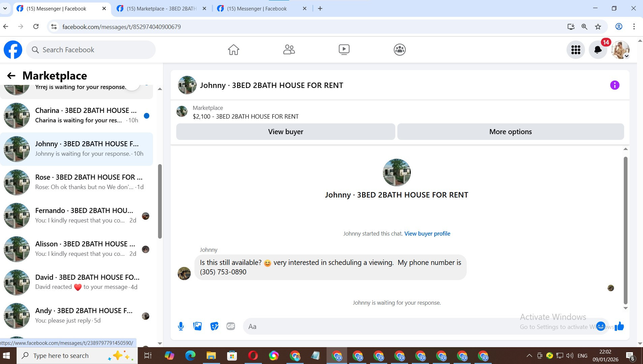Select Johnny's conversation in chat list
The width and height of the screenshot is (643, 364).
(x=76, y=149)
